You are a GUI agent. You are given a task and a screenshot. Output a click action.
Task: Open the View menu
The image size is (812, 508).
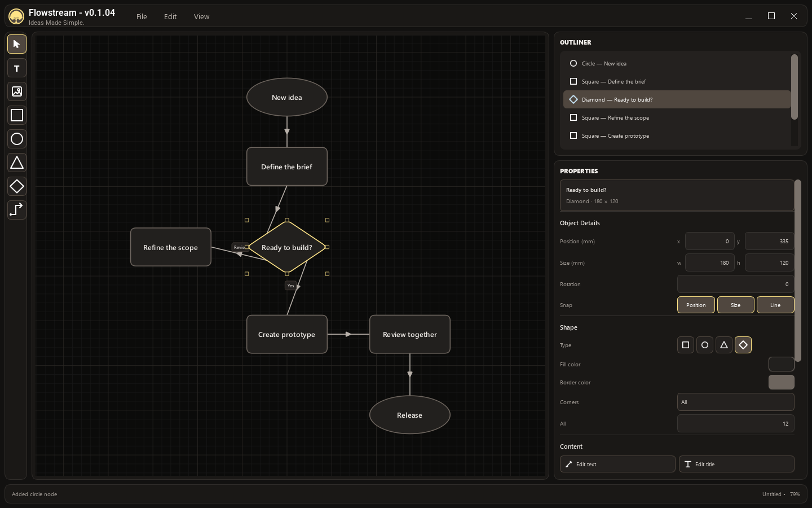[201, 17]
